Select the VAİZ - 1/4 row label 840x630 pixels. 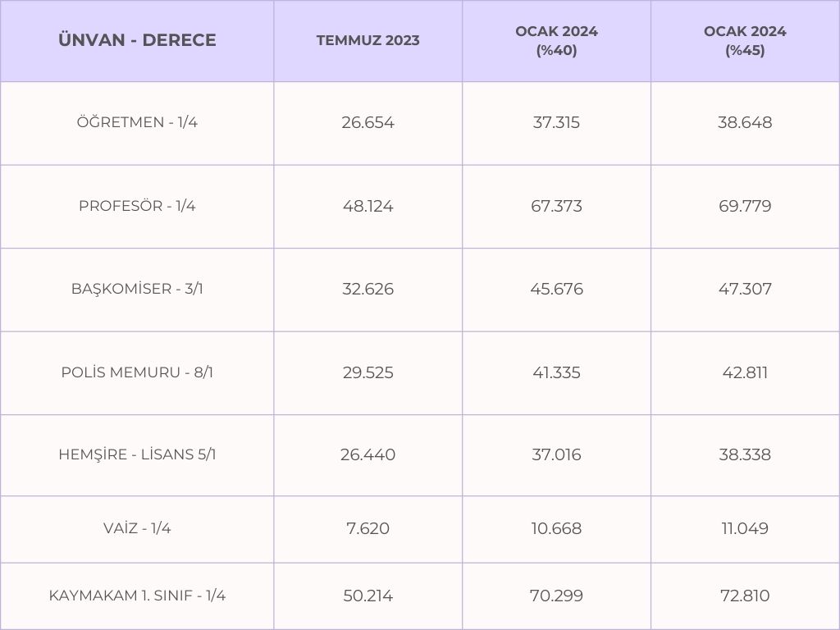pos(137,528)
